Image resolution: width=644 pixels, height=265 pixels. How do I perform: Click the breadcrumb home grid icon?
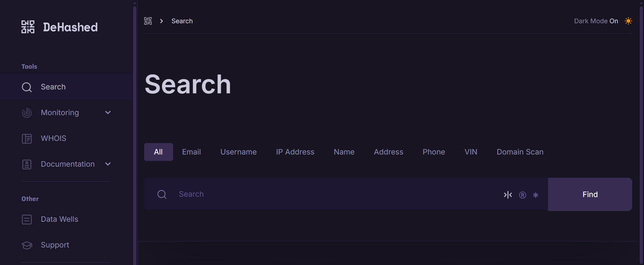(x=148, y=21)
